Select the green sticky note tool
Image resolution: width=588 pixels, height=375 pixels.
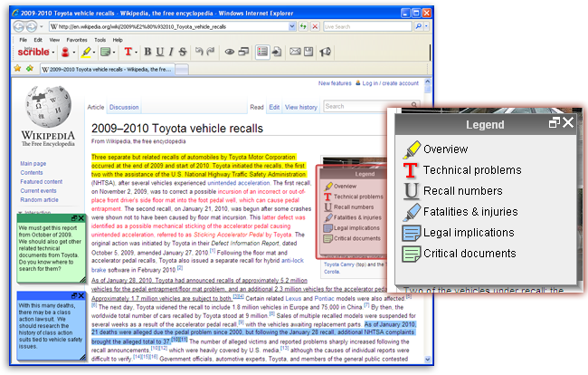pos(105,52)
